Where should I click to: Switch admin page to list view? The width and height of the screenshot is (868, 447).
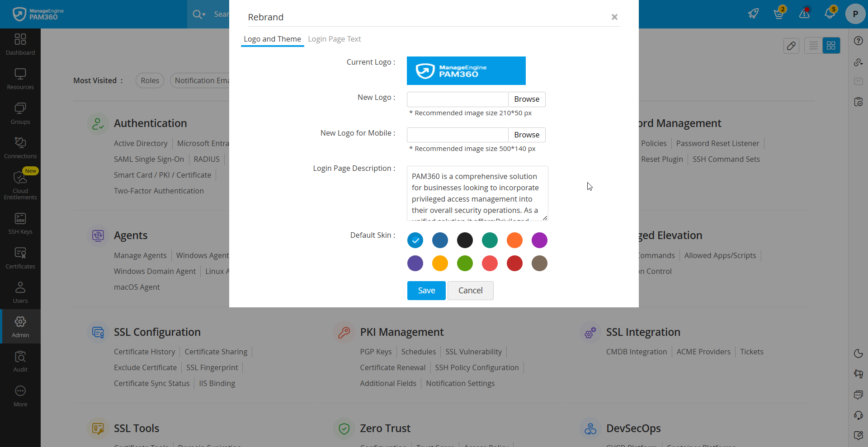point(814,46)
